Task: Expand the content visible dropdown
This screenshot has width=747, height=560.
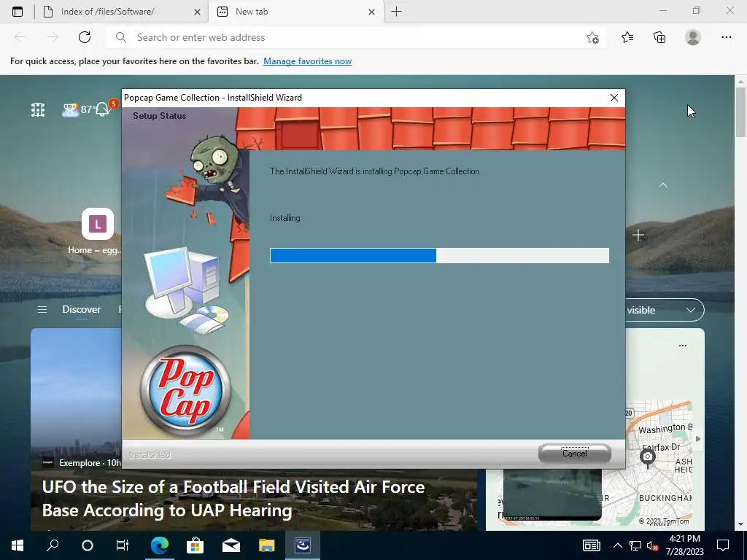Action: click(665, 310)
